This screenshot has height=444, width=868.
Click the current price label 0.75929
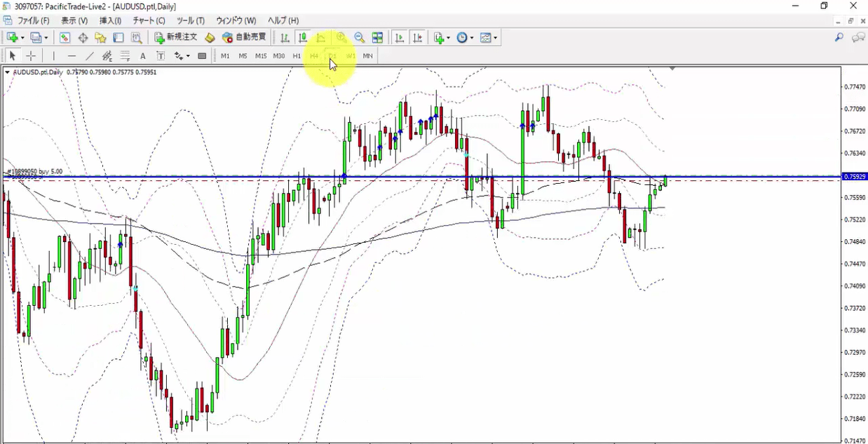coord(854,177)
